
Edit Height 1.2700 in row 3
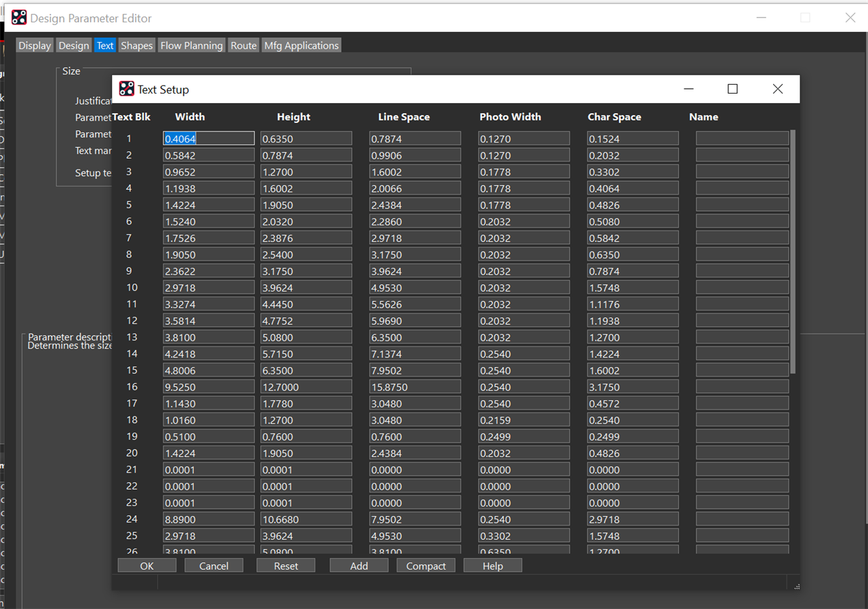pyautogui.click(x=307, y=172)
